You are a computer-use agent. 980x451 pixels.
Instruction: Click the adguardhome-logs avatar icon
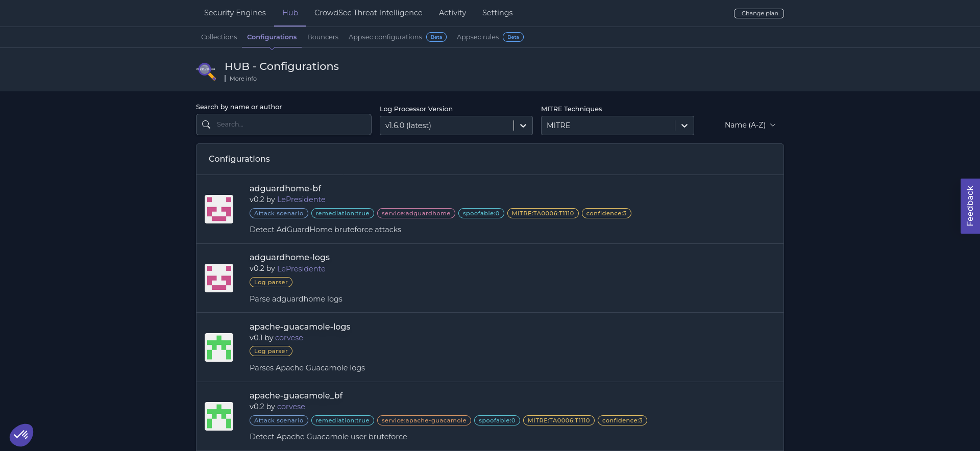(219, 278)
